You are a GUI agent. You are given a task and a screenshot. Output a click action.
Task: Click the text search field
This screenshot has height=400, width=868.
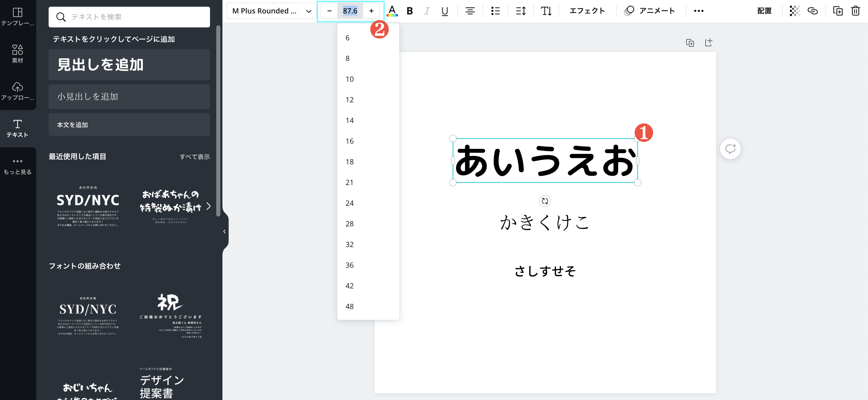click(129, 17)
